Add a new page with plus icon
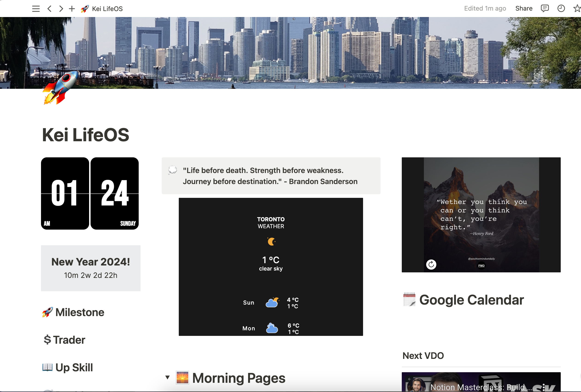 [x=72, y=9]
